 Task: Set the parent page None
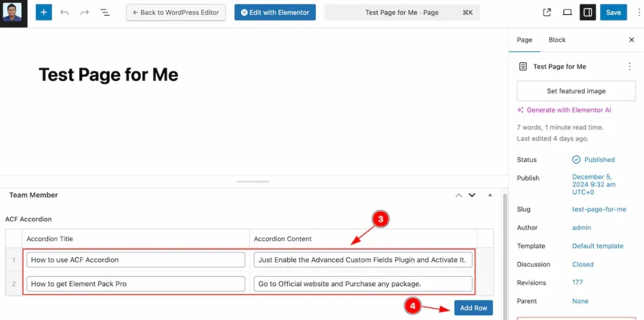580,301
